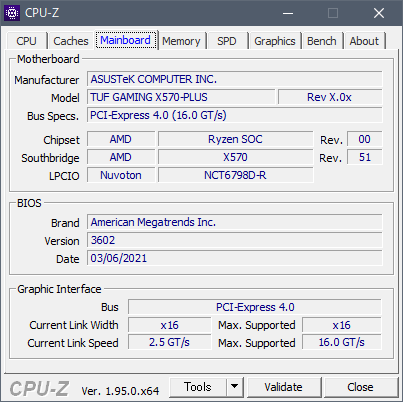Click the model TUF GAMING X570-PLUS value

coord(181,97)
